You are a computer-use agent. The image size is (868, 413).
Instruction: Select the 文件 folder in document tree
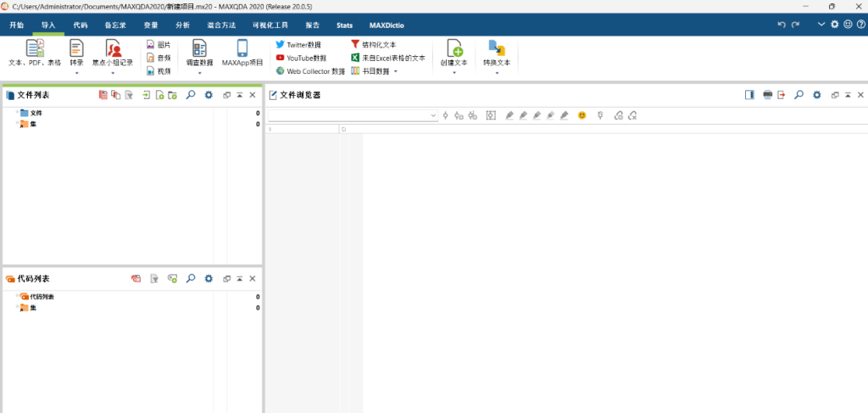[x=35, y=113]
